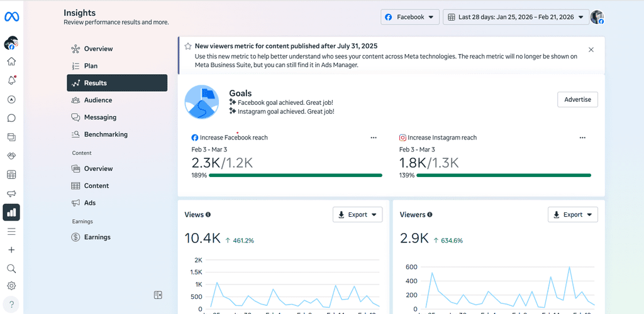Open the Last 28 days date range picker
Screen dimensions: 644x314
516,17
